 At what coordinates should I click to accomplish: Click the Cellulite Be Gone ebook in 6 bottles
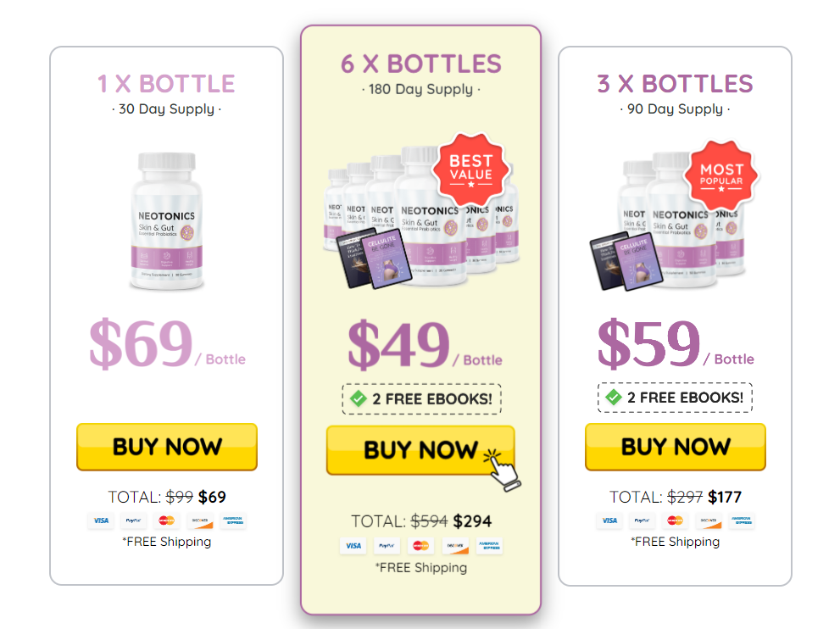(x=387, y=259)
